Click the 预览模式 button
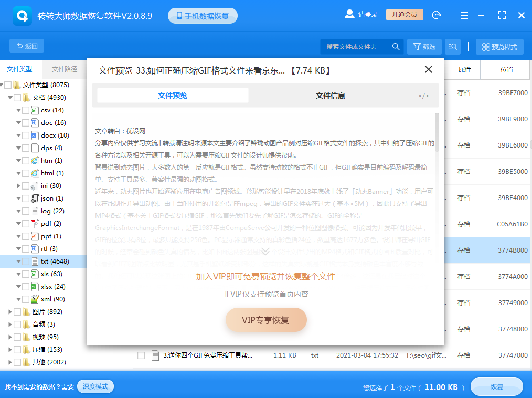The height and width of the screenshot is (398, 532). tap(499, 47)
